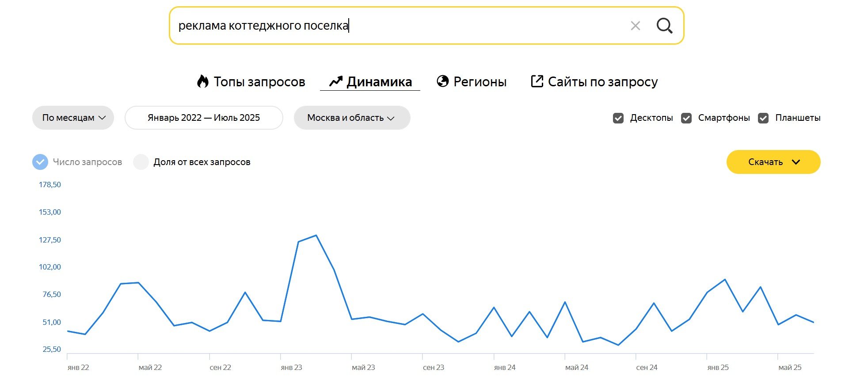This screenshot has height=385, width=868.
Task: Toggle the Число запросов series option
Action: point(40,162)
